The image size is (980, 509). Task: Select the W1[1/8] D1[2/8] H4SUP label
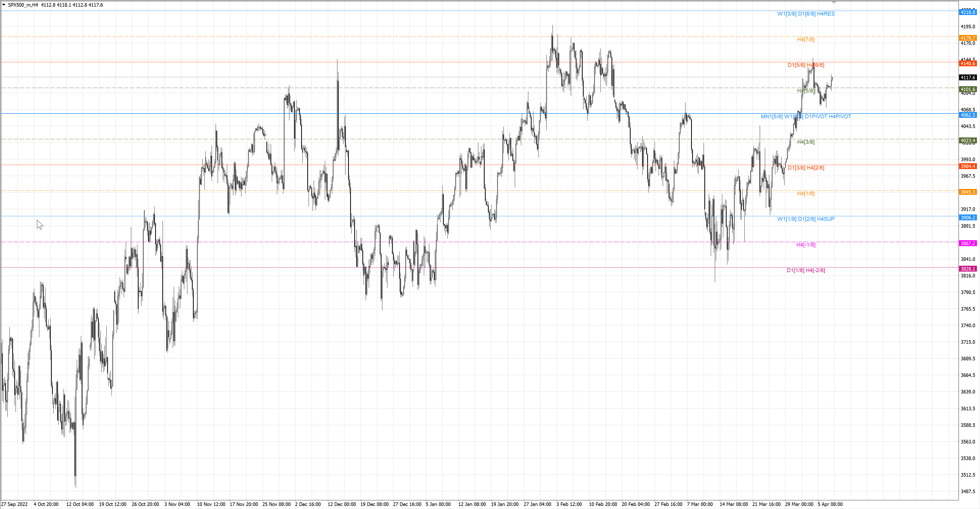click(806, 219)
